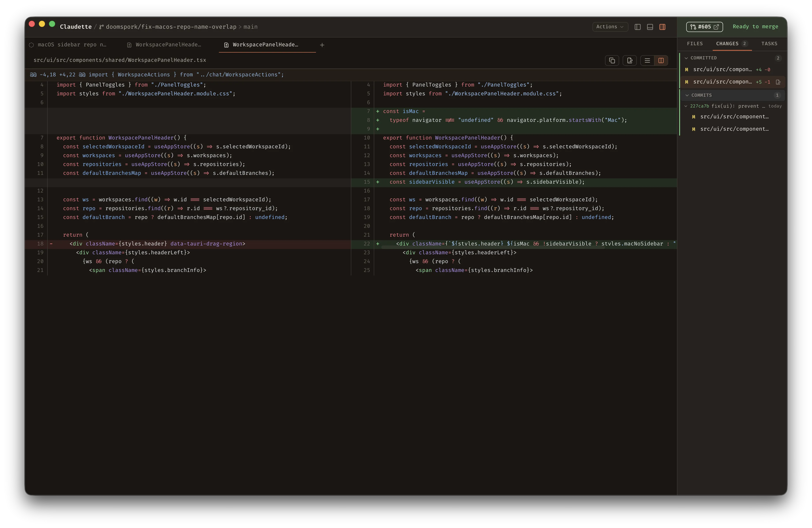Viewport: 812px width, 528px height.
Task: Click the spinner icon on the macOS sidebar tab
Action: 31,45
